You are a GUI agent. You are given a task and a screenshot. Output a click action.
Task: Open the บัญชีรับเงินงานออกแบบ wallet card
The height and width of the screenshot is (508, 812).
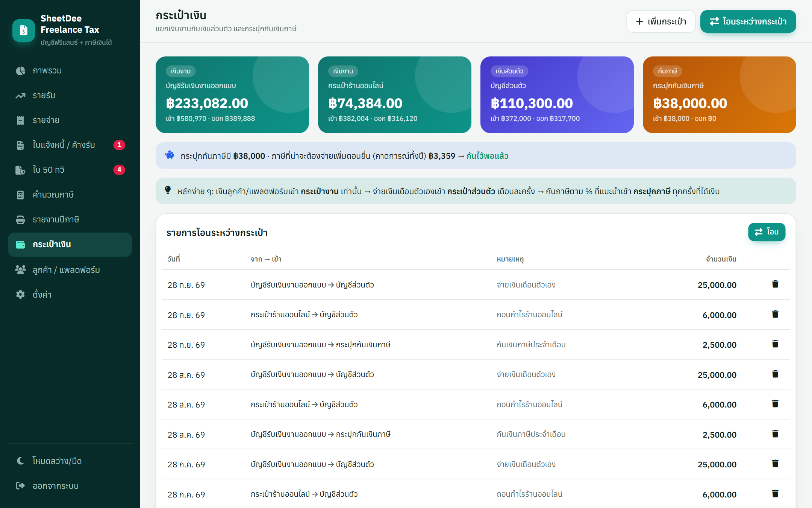pos(232,95)
